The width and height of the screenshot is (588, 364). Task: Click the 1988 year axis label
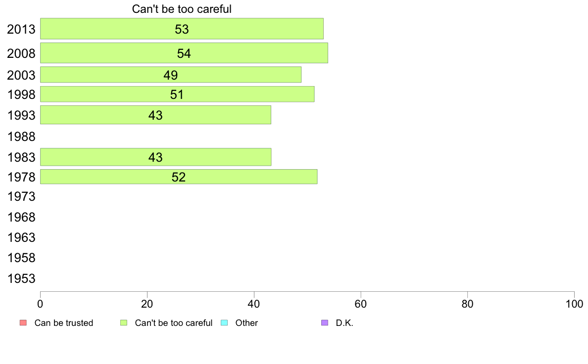[x=21, y=136]
